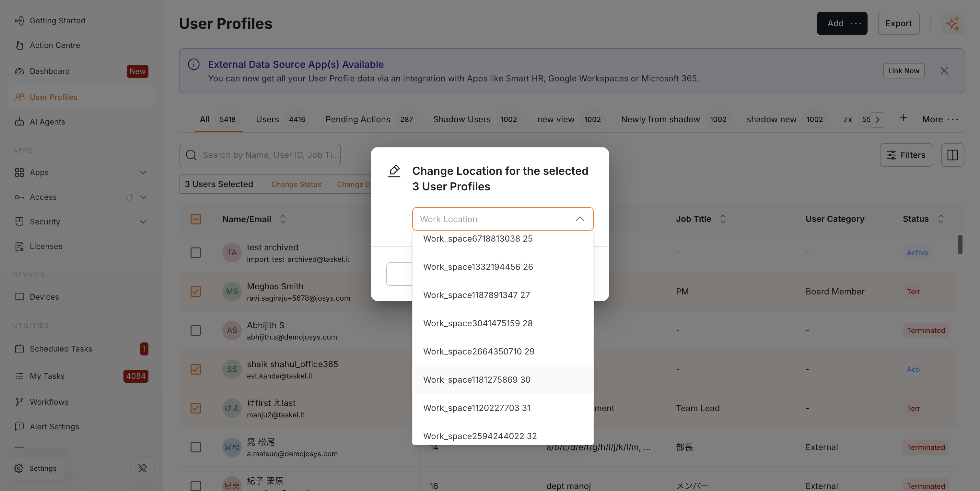Viewport: 980px width, 491px height.
Task: Click the table vertical scrollbar
Action: (960, 244)
